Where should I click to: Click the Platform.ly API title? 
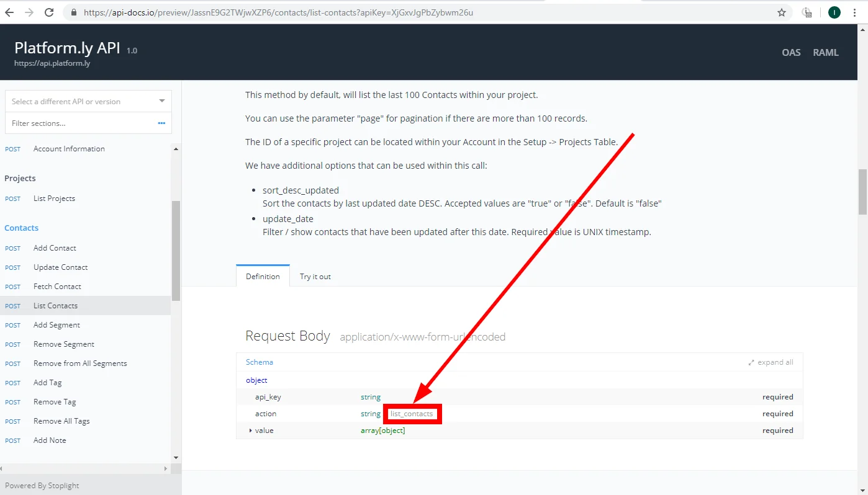click(x=67, y=48)
